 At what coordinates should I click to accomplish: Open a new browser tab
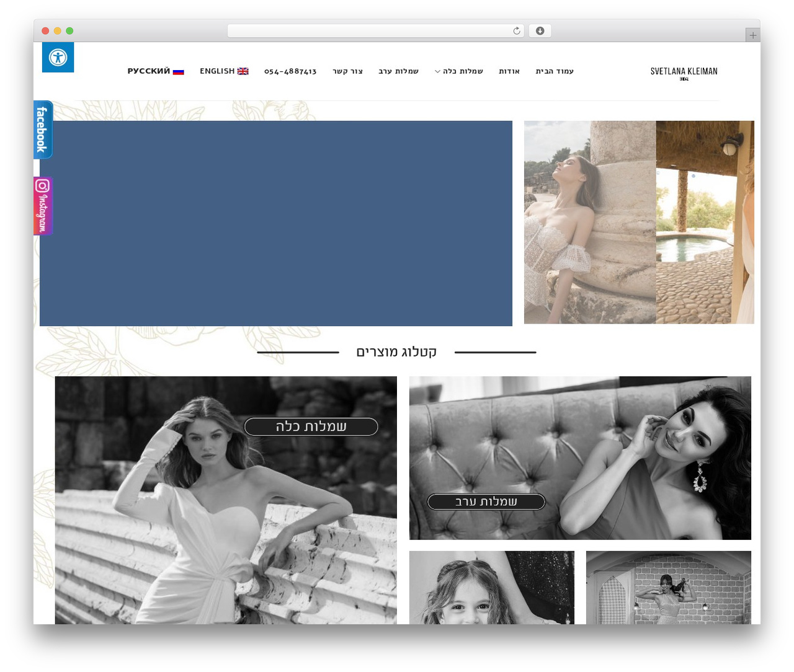pyautogui.click(x=753, y=35)
